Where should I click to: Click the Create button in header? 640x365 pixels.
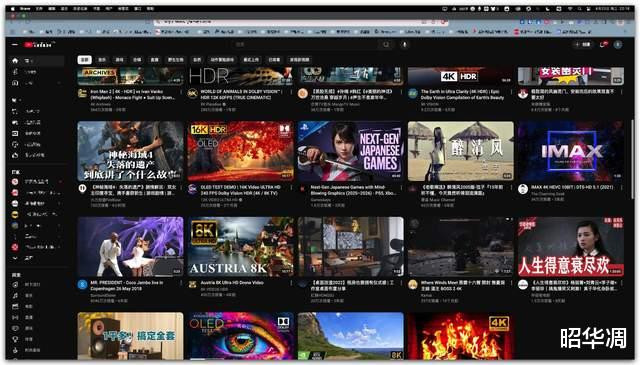(583, 45)
